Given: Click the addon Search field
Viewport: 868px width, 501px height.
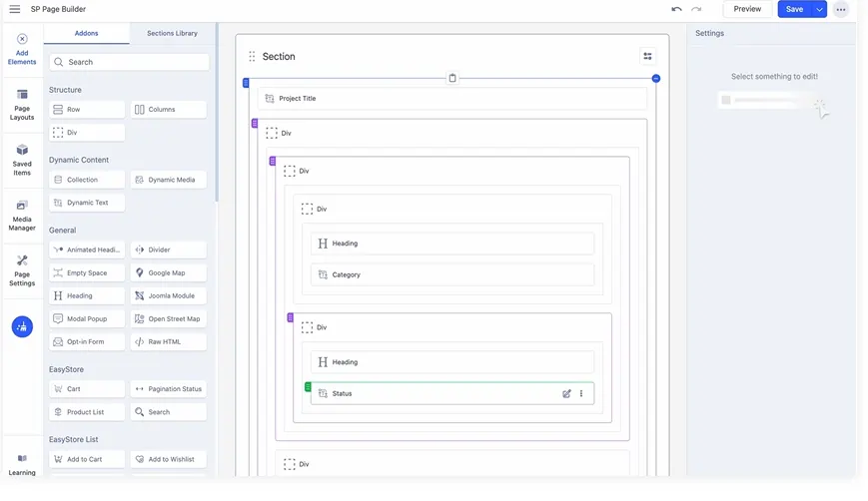Looking at the screenshot, I should point(129,62).
